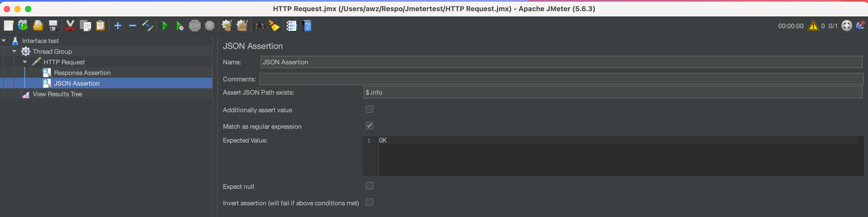Viewport: 868px width, 217px height.
Task: Click the feather logo icon at top right
Action: pyautogui.click(x=860, y=26)
